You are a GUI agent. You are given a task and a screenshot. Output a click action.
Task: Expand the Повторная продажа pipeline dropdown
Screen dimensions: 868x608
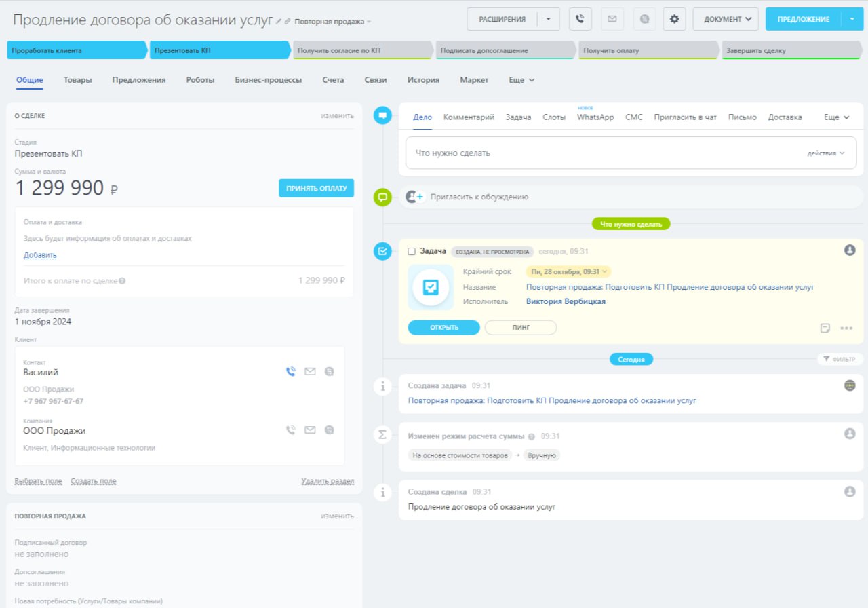pyautogui.click(x=333, y=22)
